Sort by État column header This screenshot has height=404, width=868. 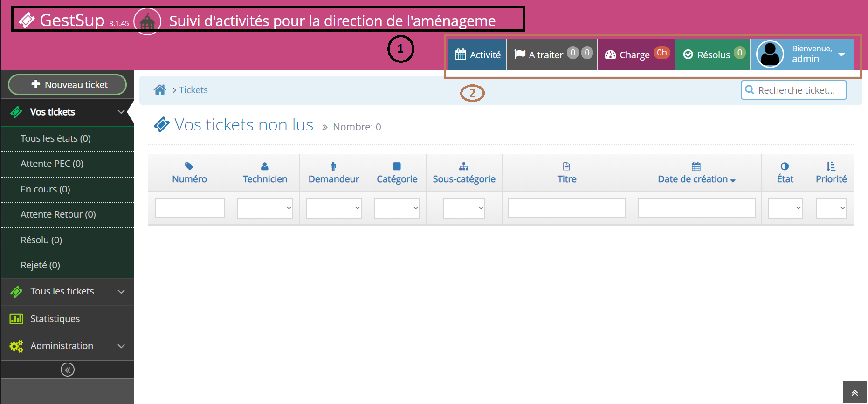[x=785, y=179]
